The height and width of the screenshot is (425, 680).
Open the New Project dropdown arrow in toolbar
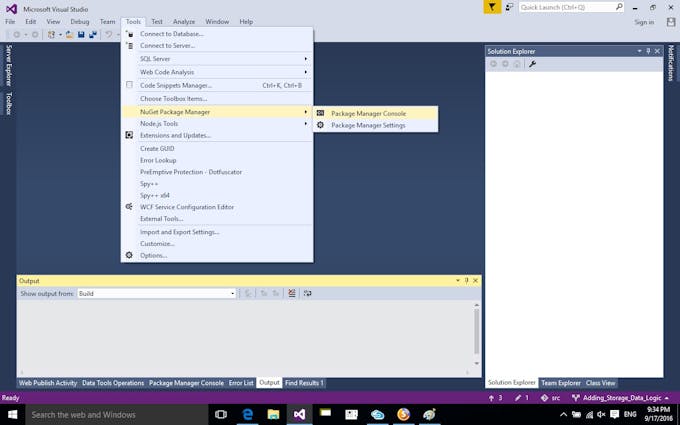(60, 35)
